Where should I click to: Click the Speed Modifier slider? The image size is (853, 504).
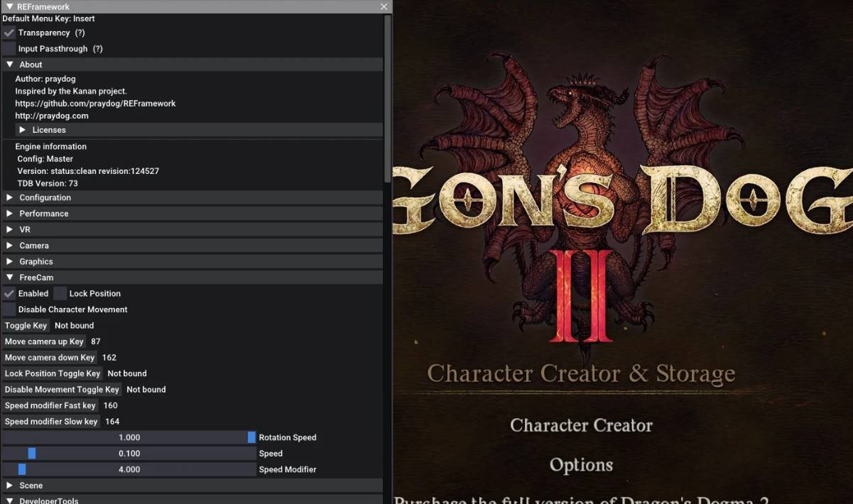129,469
